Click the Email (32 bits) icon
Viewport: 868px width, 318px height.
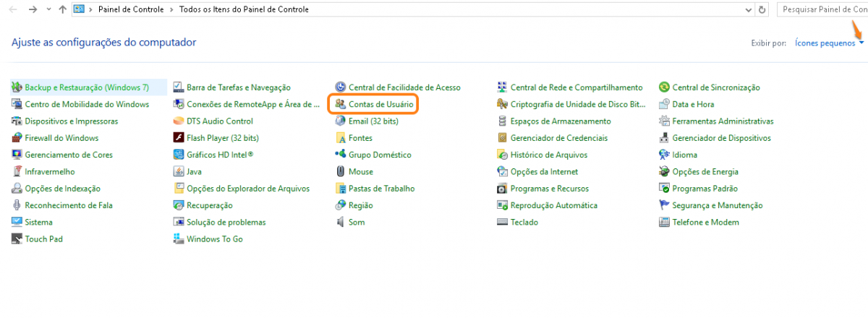tap(341, 121)
